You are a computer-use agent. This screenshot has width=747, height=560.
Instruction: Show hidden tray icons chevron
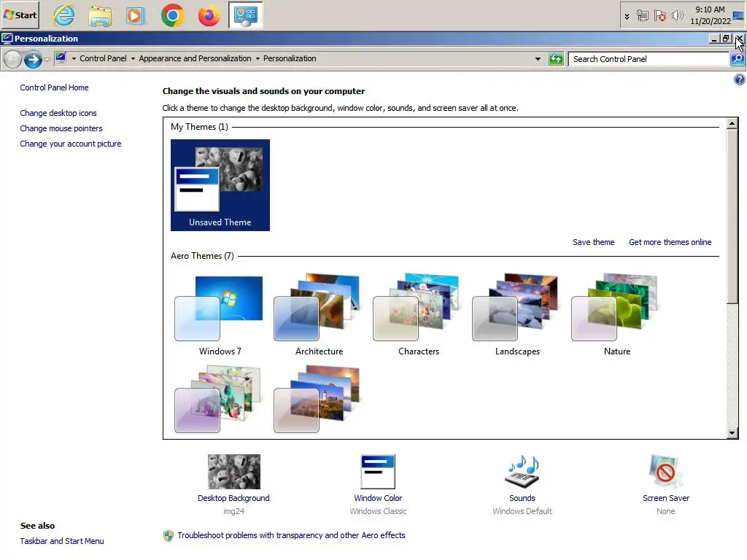click(x=627, y=16)
